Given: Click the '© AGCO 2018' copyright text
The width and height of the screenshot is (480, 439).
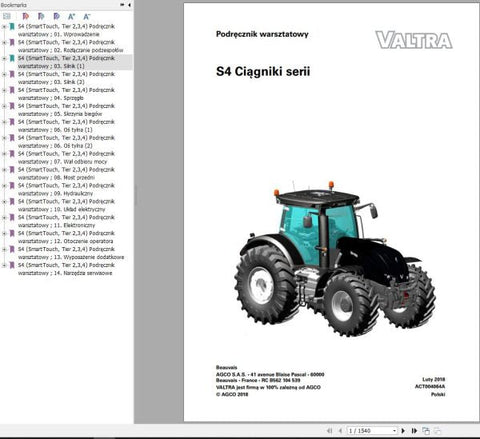Looking at the screenshot, I should pyautogui.click(x=232, y=394).
